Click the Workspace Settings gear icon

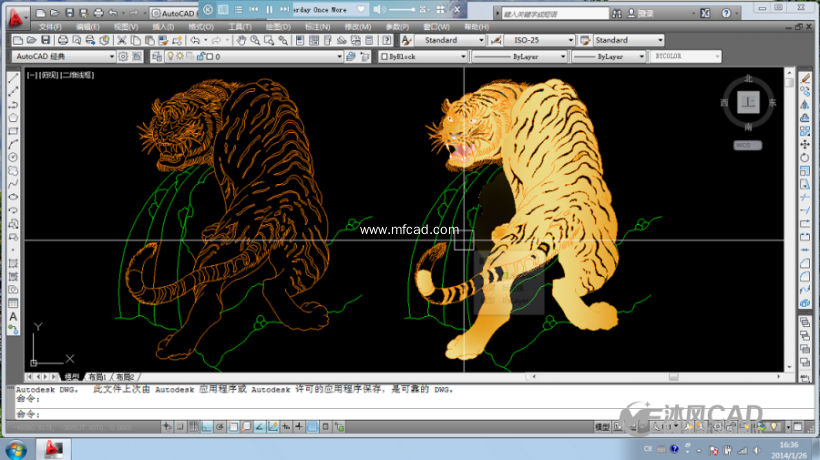pyautogui.click(x=123, y=56)
